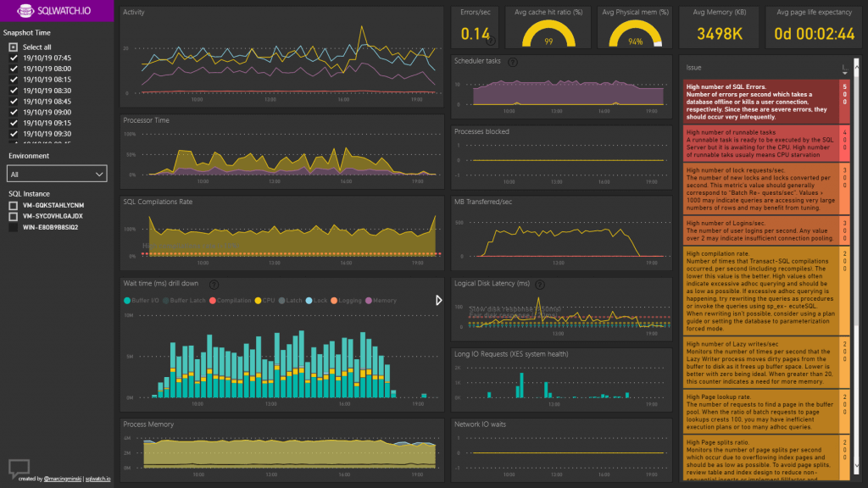This screenshot has width=868, height=488.
Task: Select the Buffer I/O legend marker
Action: point(127,300)
